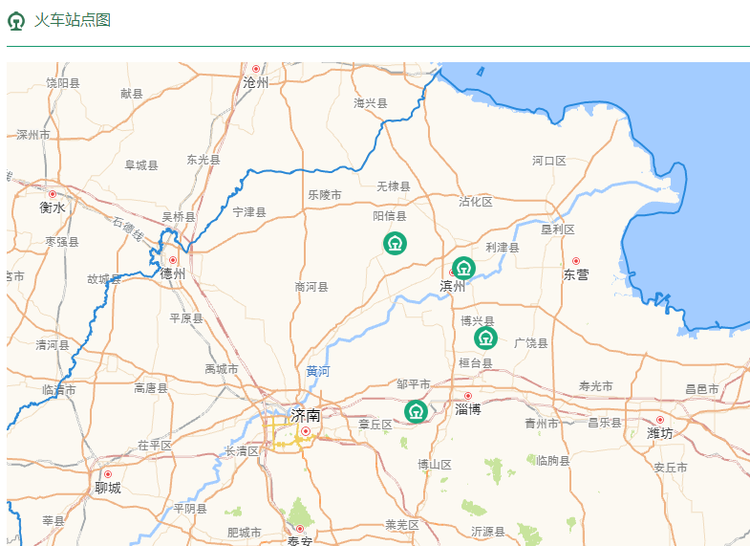This screenshot has height=546, width=750.
Task: Click the 长清区 label
Action: 242,451
